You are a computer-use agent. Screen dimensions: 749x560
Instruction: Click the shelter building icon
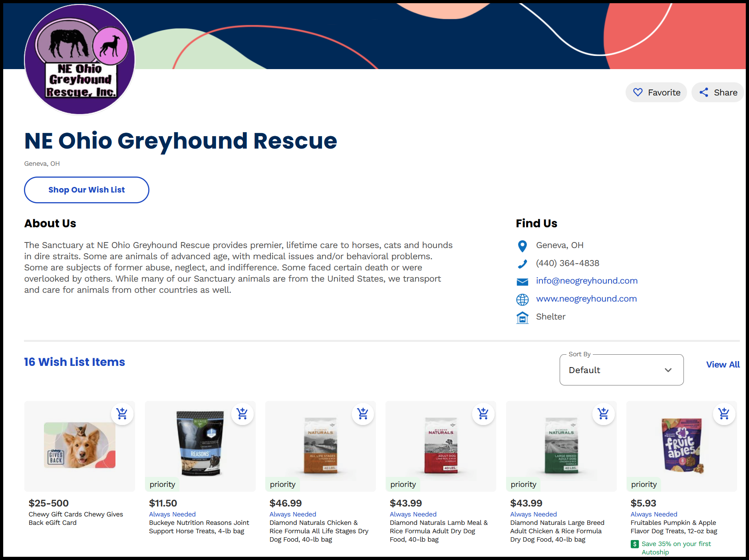522,318
